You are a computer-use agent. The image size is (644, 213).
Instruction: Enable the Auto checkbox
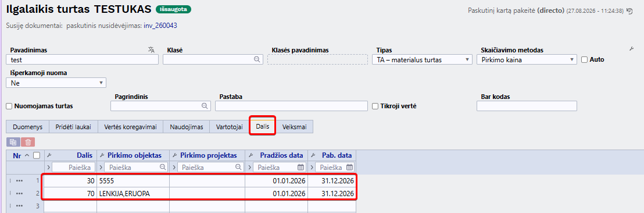[x=585, y=59]
